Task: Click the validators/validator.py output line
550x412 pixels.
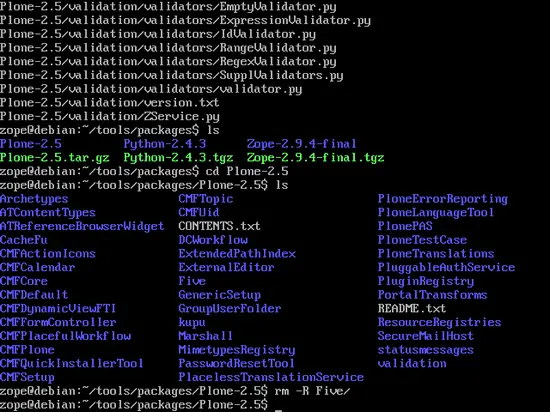Action: tap(151, 89)
